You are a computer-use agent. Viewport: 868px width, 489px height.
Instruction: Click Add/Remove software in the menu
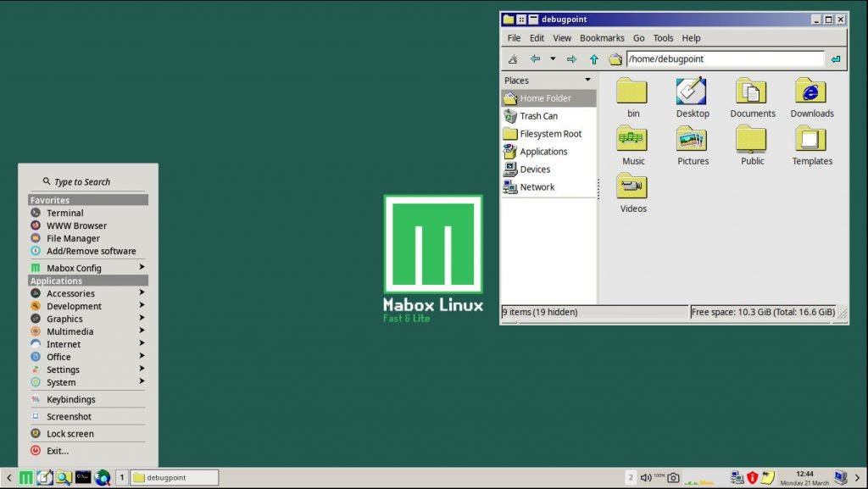coord(90,251)
